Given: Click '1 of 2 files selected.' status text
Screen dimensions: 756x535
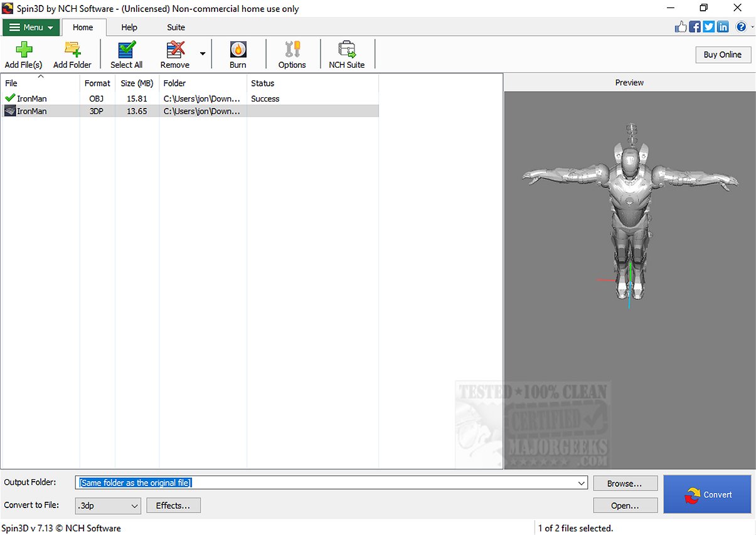Looking at the screenshot, I should (x=575, y=528).
